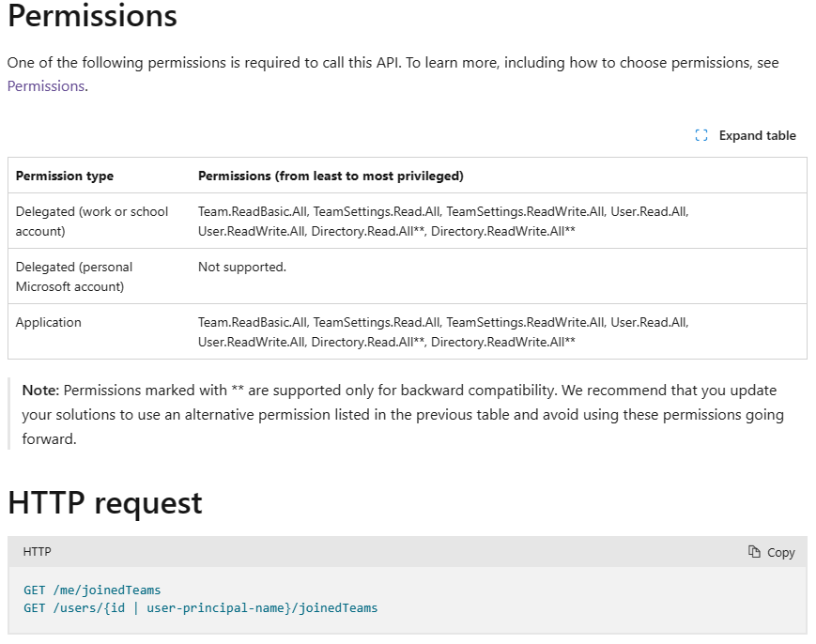The image size is (816, 644).
Task: Click the Permissions least to most privileged header
Action: pos(331,176)
